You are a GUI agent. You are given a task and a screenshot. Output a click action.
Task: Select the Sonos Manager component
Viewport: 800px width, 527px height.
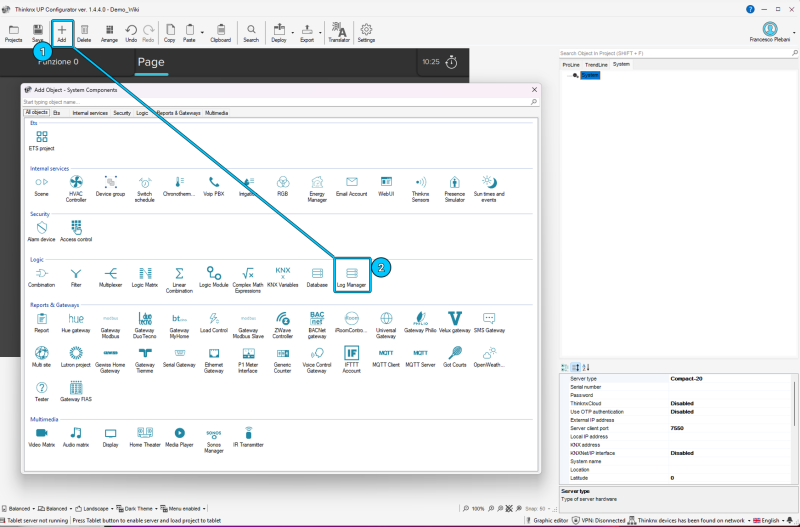point(214,440)
